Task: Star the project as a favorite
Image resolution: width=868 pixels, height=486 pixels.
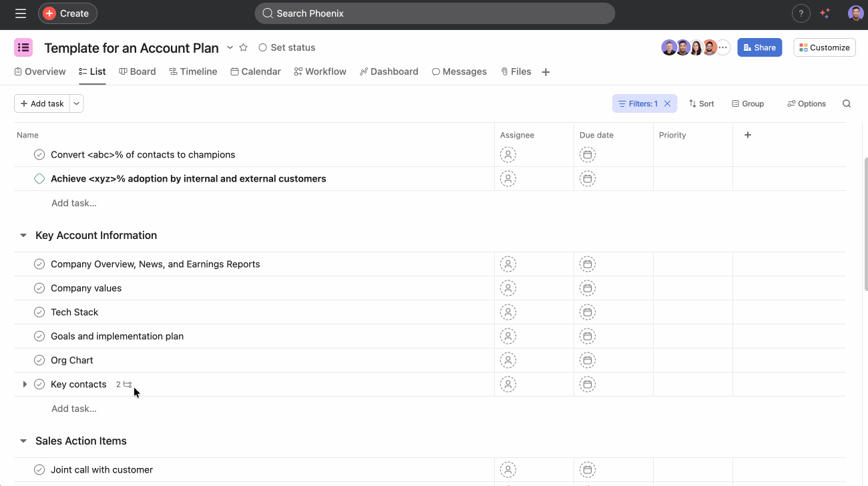Action: (x=244, y=47)
